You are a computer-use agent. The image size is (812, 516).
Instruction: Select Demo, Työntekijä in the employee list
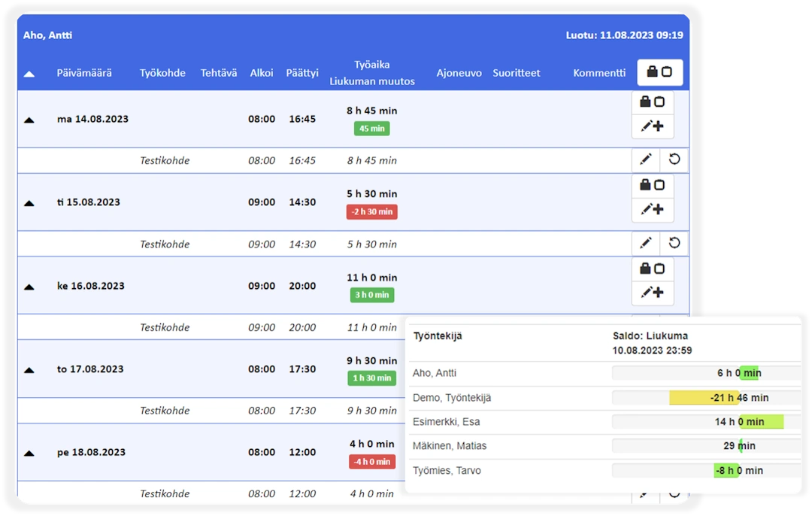451,397
